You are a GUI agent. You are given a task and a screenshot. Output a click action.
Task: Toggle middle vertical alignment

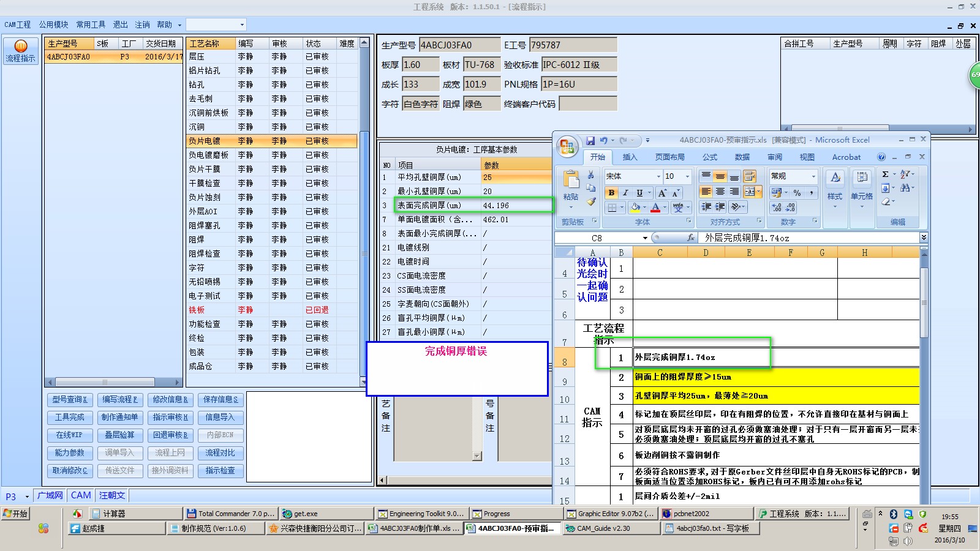click(720, 176)
